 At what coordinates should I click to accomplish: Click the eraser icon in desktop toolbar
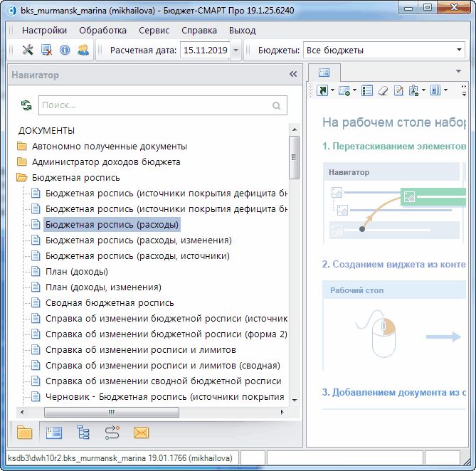[x=383, y=90]
